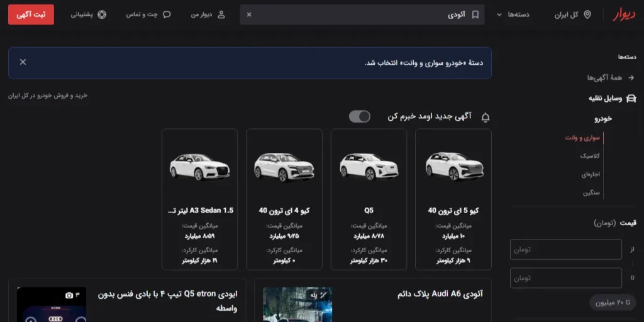Toggle new ad notification switch
Screen dimensions: 644x322
point(359,116)
